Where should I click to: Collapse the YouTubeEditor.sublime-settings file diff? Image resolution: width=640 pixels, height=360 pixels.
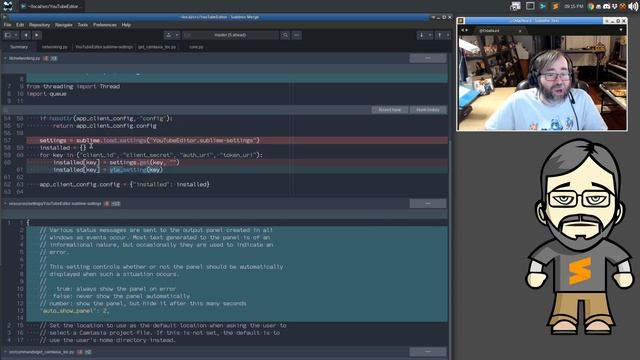point(5,203)
